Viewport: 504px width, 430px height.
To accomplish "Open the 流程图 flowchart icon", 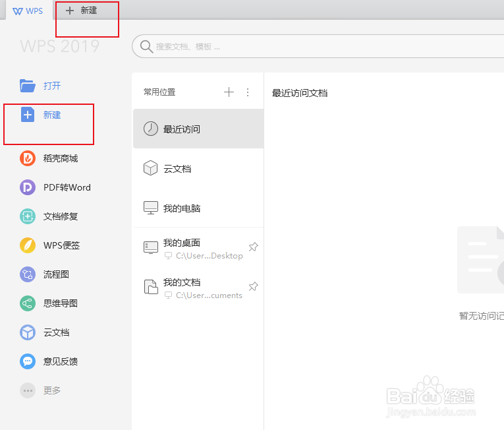I will (28, 274).
